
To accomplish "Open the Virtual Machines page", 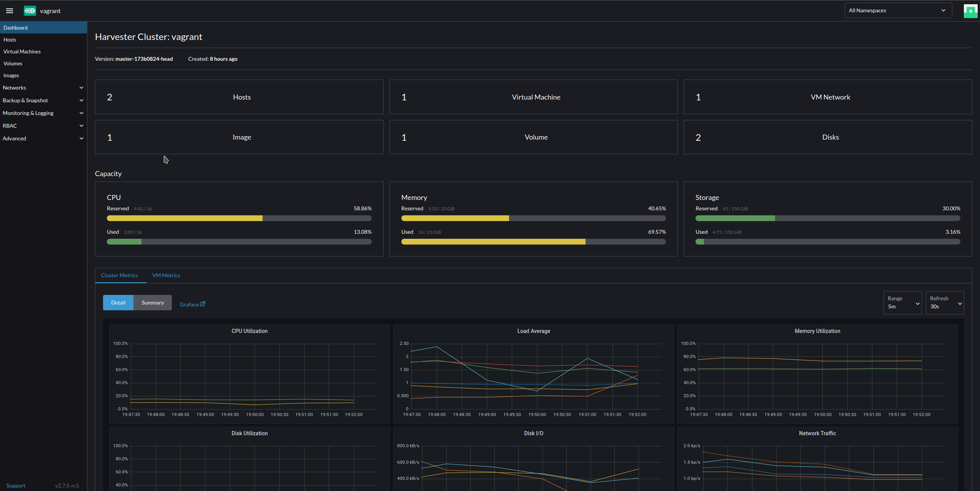I will pyautogui.click(x=22, y=51).
